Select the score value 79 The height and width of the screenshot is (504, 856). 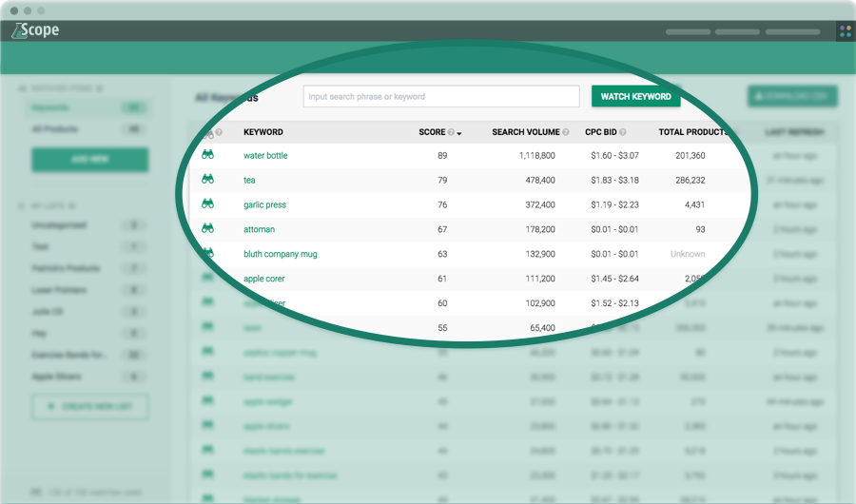pyautogui.click(x=442, y=180)
